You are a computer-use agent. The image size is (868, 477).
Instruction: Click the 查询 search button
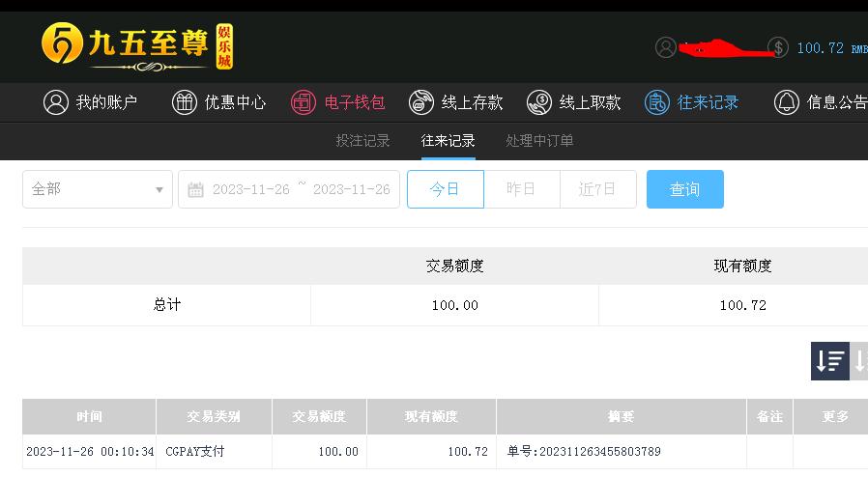(x=684, y=189)
